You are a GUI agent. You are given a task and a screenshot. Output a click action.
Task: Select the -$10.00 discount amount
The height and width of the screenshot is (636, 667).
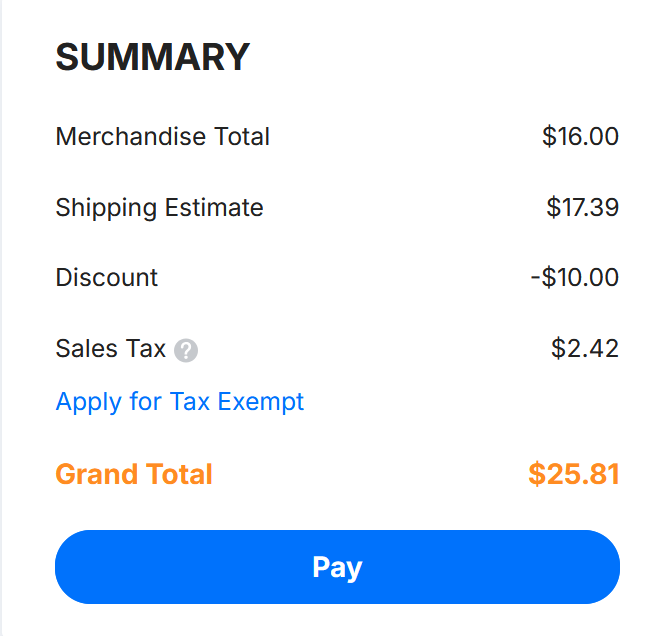pyautogui.click(x=574, y=277)
